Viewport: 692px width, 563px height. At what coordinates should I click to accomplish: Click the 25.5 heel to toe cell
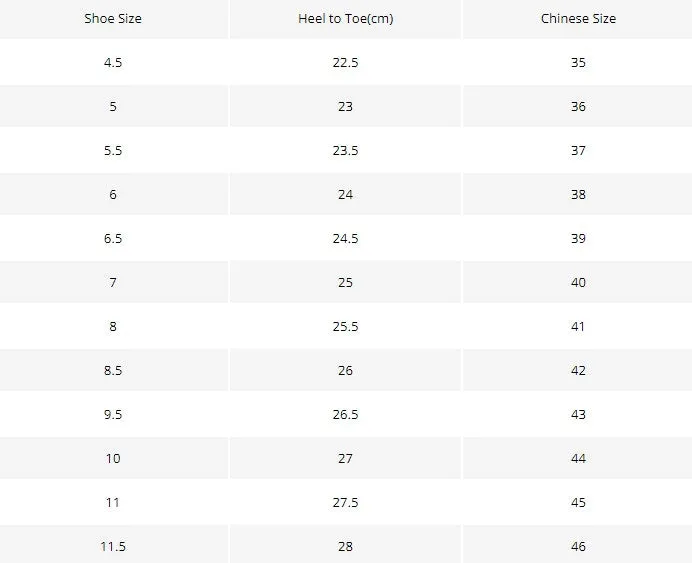click(345, 327)
